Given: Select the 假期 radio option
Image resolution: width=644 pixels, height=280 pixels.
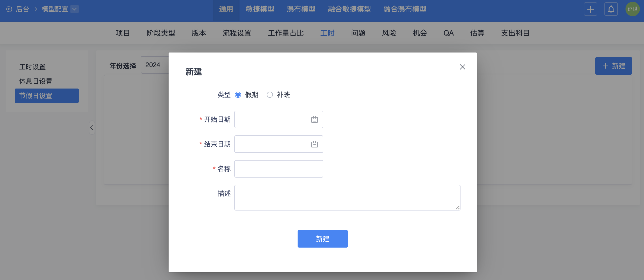Looking at the screenshot, I should pyautogui.click(x=238, y=95).
